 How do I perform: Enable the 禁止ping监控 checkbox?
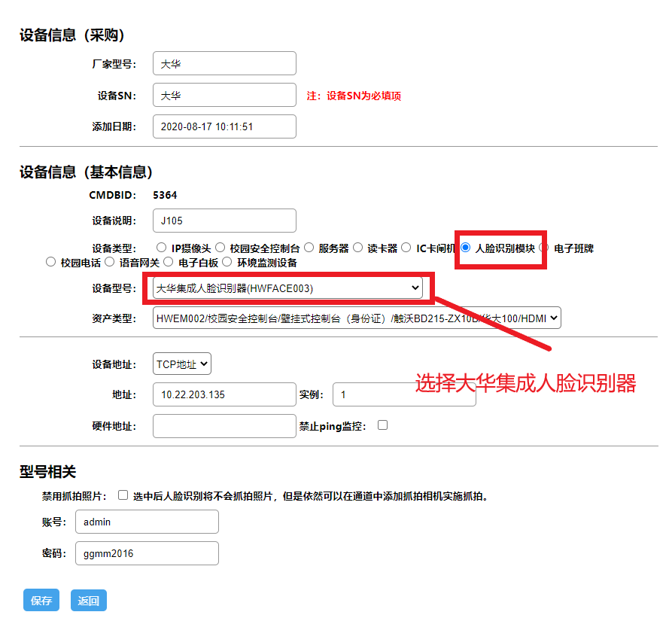(382, 425)
